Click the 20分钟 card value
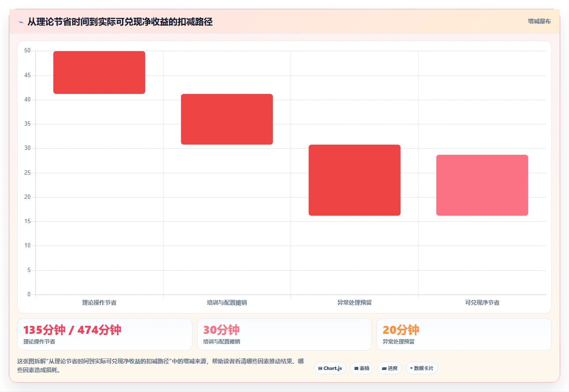The width and height of the screenshot is (569, 392). coord(401,330)
